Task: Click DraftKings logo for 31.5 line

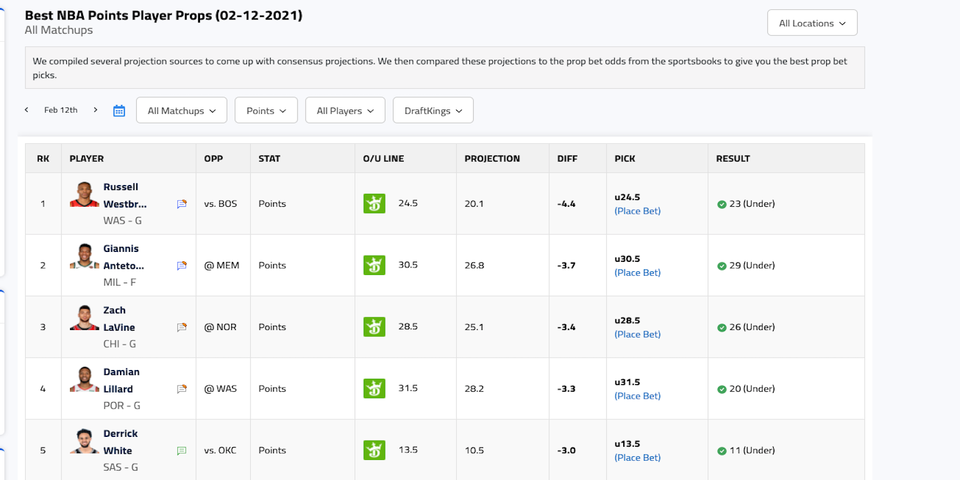Action: click(374, 389)
